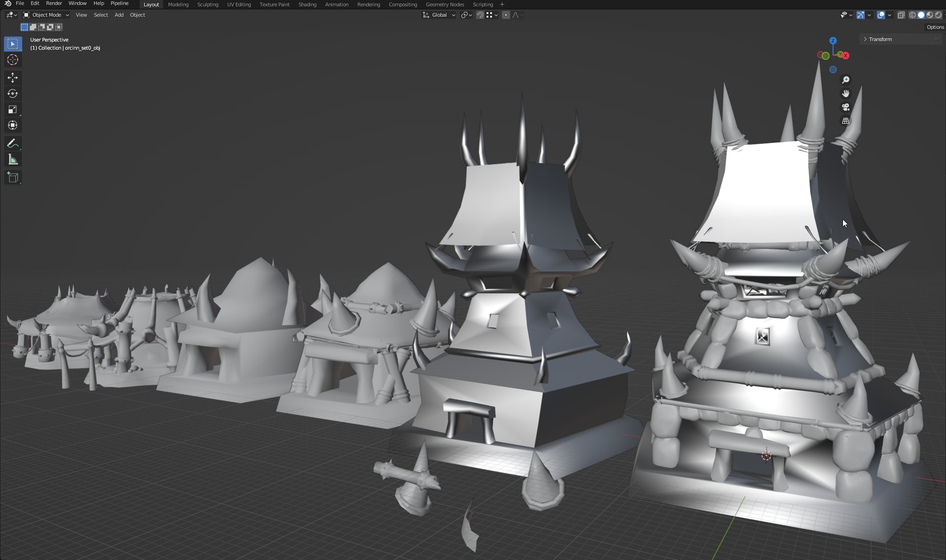Select the Scale tool

[x=12, y=109]
